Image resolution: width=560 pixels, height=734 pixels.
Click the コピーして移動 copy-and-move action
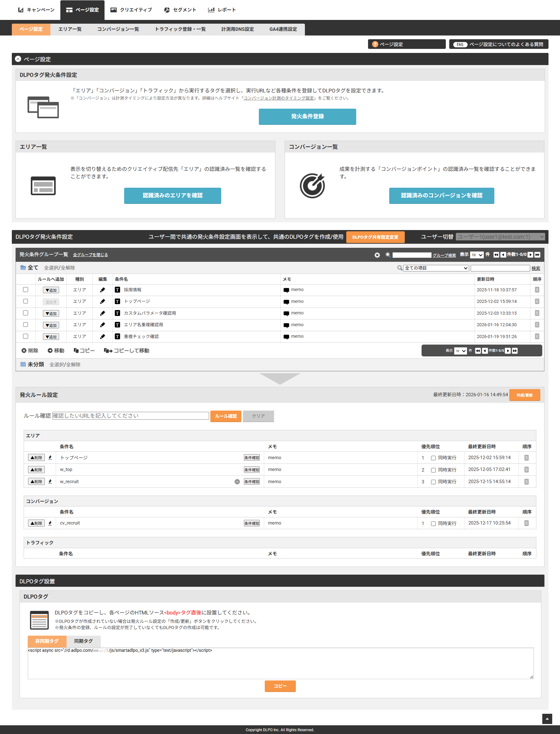click(x=126, y=351)
